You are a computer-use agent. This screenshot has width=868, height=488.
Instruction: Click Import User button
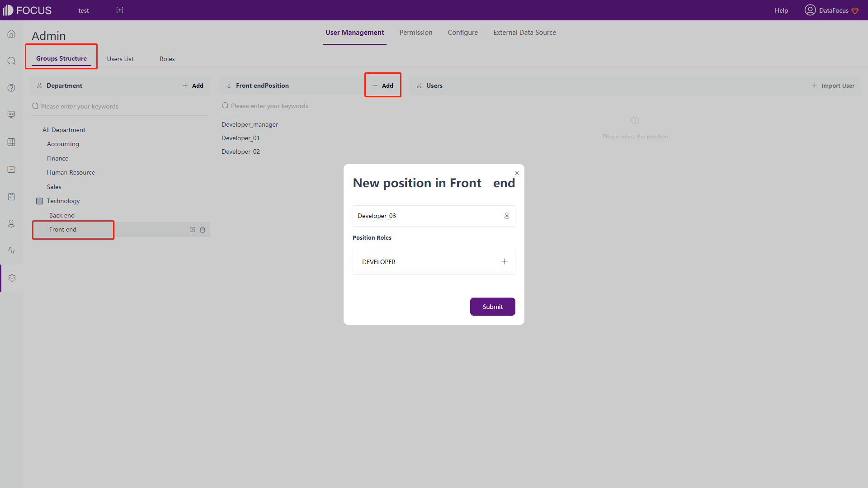(833, 85)
